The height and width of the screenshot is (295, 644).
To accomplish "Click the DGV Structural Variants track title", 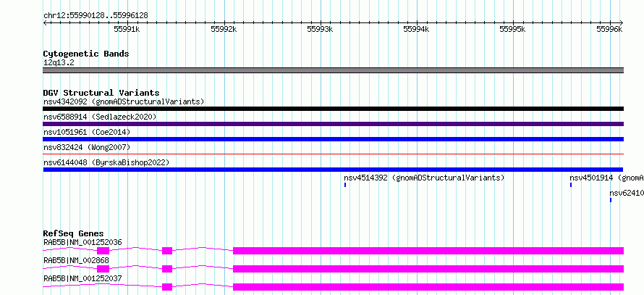I will (x=101, y=93).
